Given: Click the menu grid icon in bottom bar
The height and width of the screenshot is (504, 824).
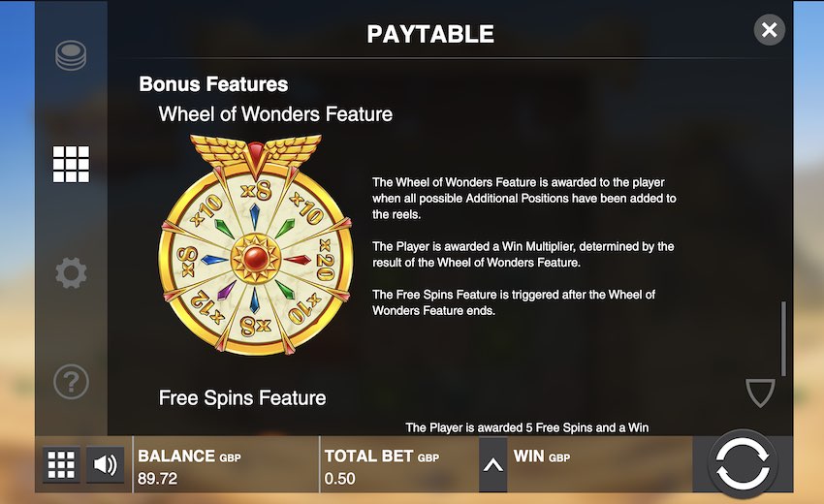Looking at the screenshot, I should click(x=61, y=464).
